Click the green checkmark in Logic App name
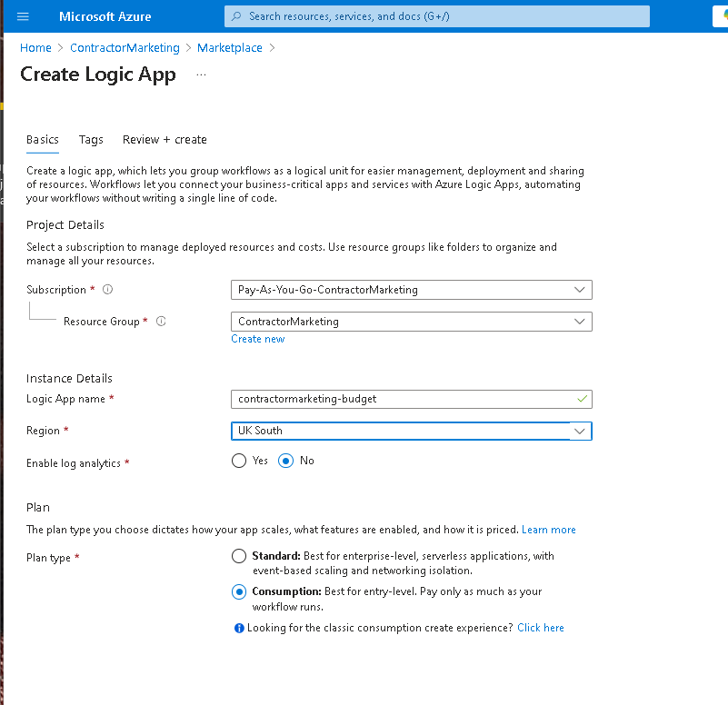Viewport: 728px width, 705px height. [x=582, y=399]
